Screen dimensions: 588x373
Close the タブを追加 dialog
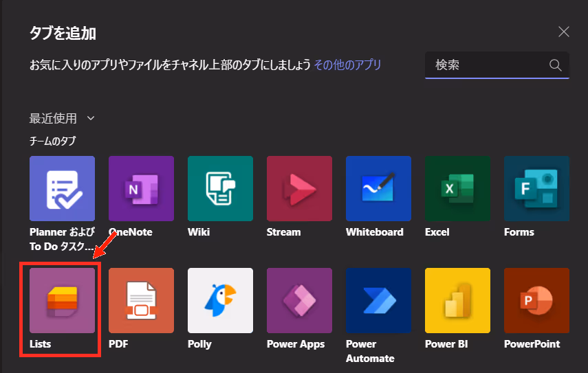pyautogui.click(x=564, y=32)
